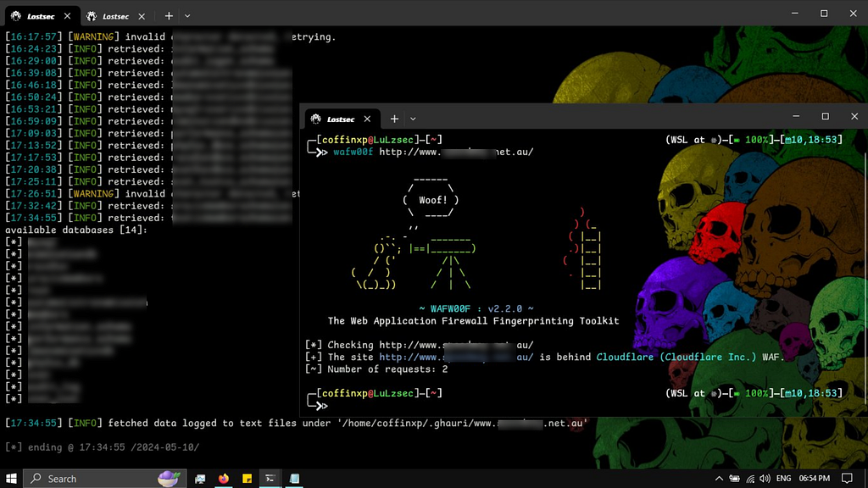
Task: Switch to the second Lostsec tab in back window
Action: (113, 15)
